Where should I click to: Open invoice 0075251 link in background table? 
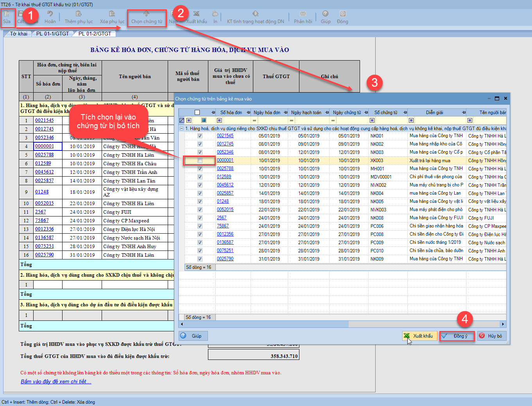(45, 246)
